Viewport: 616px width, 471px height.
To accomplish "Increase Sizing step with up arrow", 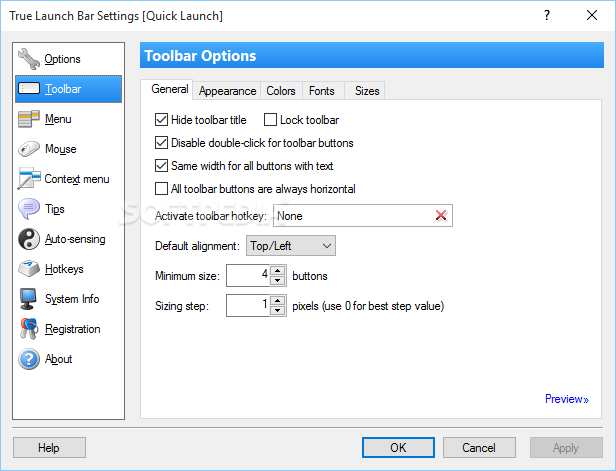I will (x=278, y=301).
